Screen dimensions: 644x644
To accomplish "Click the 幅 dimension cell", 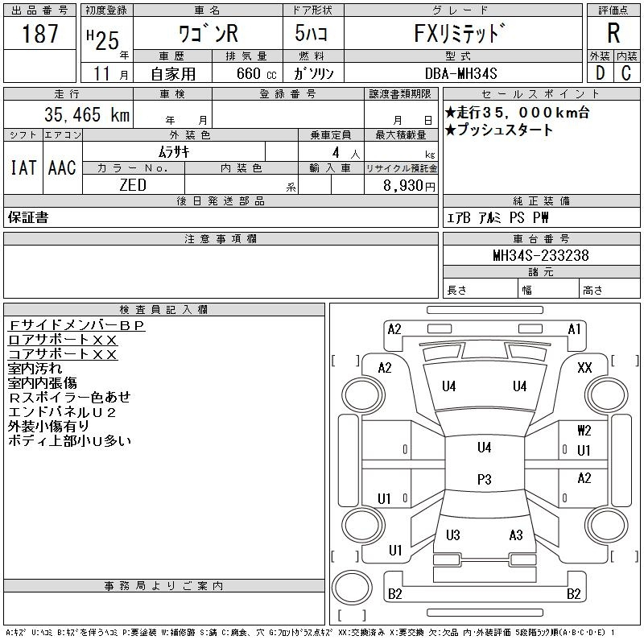I will pos(548,288).
